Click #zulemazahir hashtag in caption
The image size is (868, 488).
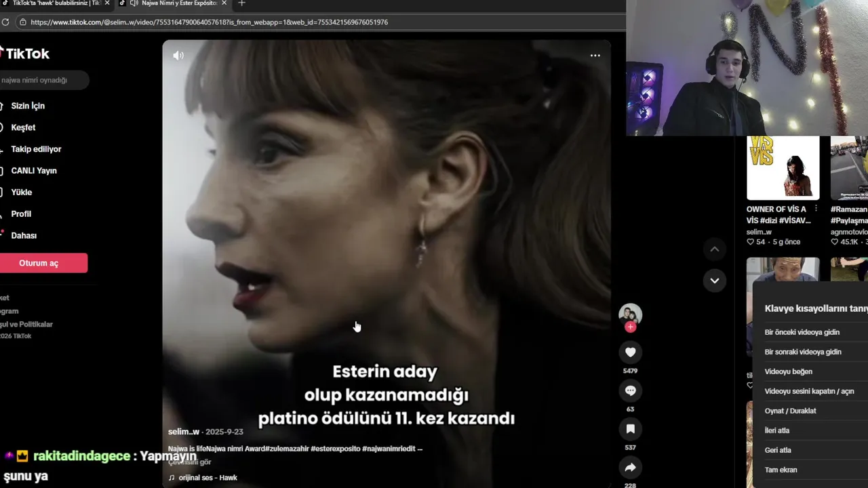pyautogui.click(x=288, y=449)
